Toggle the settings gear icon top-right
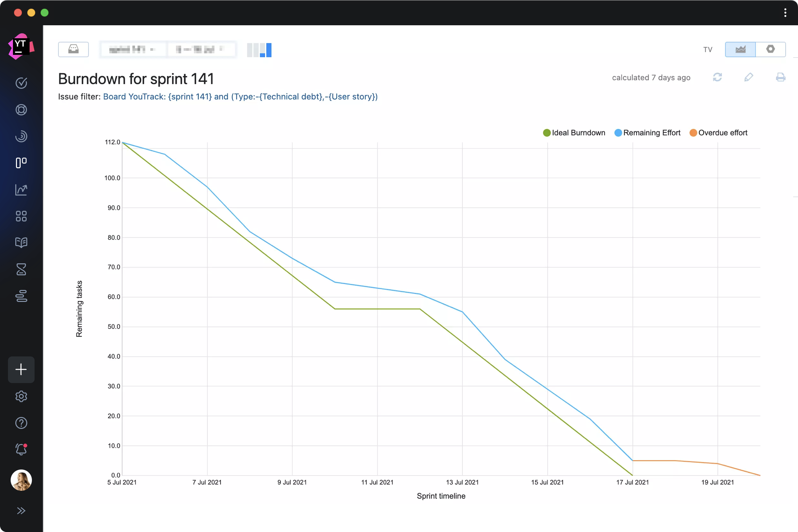This screenshot has height=532, width=798. coord(770,49)
